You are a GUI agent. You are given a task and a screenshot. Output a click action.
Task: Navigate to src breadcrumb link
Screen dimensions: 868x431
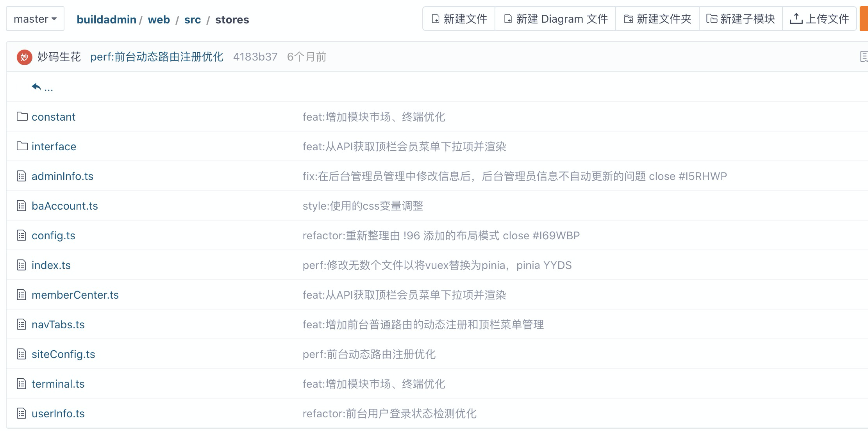click(192, 20)
